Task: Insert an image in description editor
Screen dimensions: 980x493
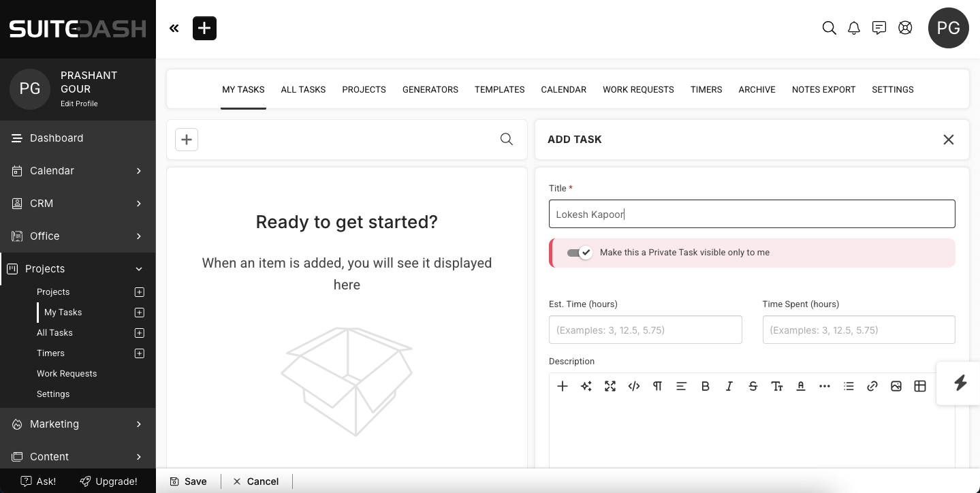Action: (x=896, y=386)
